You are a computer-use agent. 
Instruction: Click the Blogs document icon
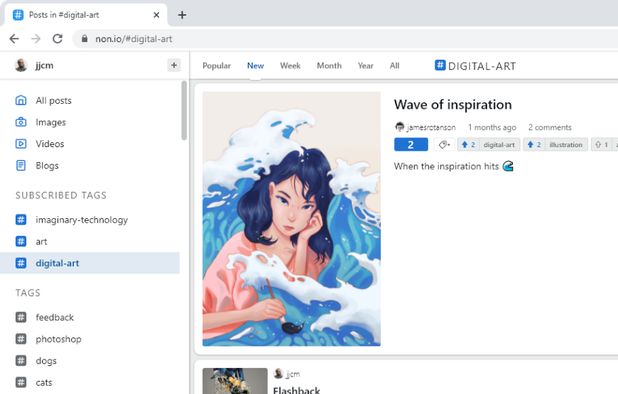(x=21, y=165)
